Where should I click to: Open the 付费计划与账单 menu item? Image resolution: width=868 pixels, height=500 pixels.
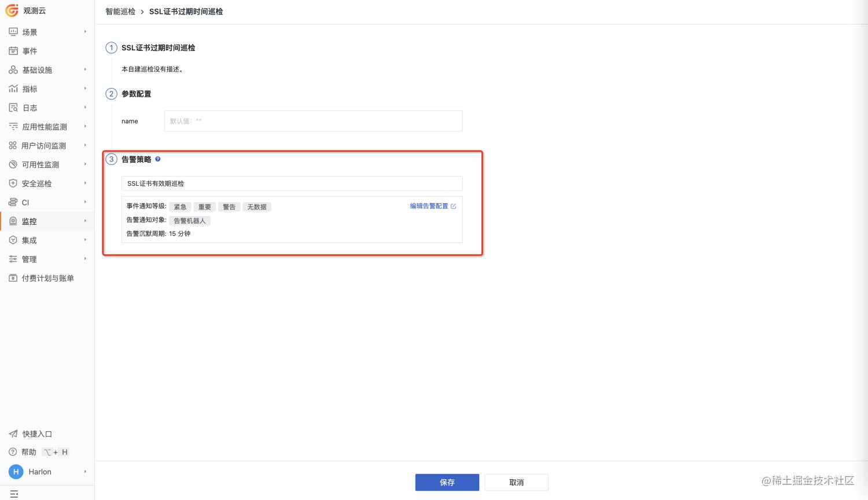[x=47, y=278]
